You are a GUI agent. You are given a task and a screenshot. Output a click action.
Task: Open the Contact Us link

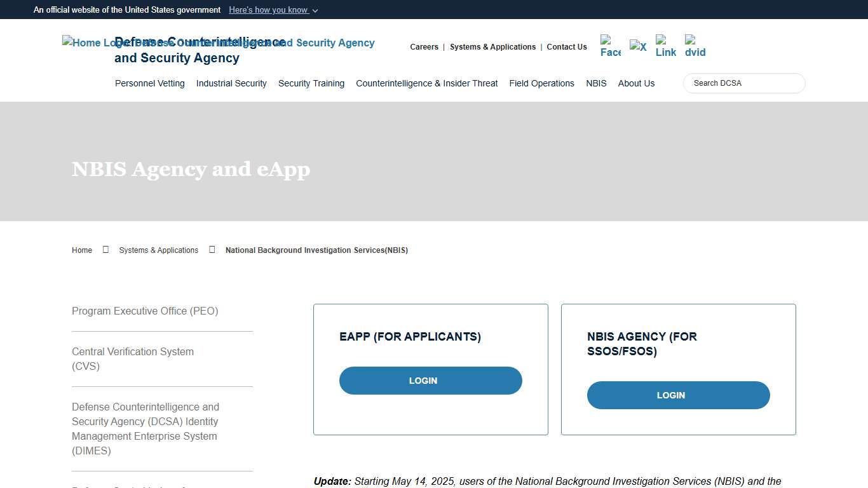(567, 47)
